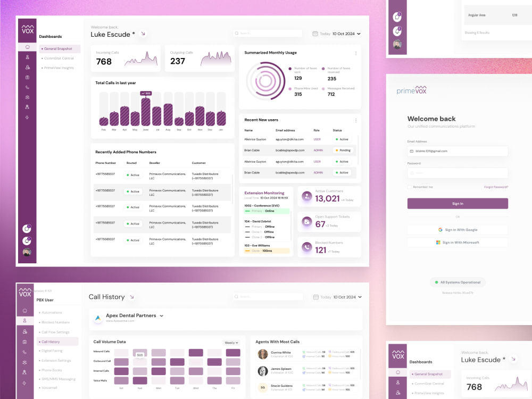The image size is (532, 399).
Task: Select the phone icon in Call History sidebar
Action: (x=25, y=352)
